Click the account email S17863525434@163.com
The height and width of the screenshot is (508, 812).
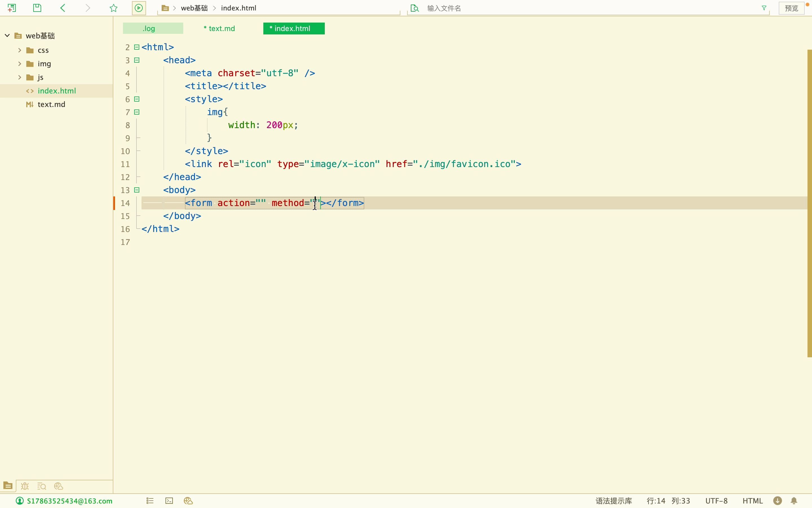69,501
